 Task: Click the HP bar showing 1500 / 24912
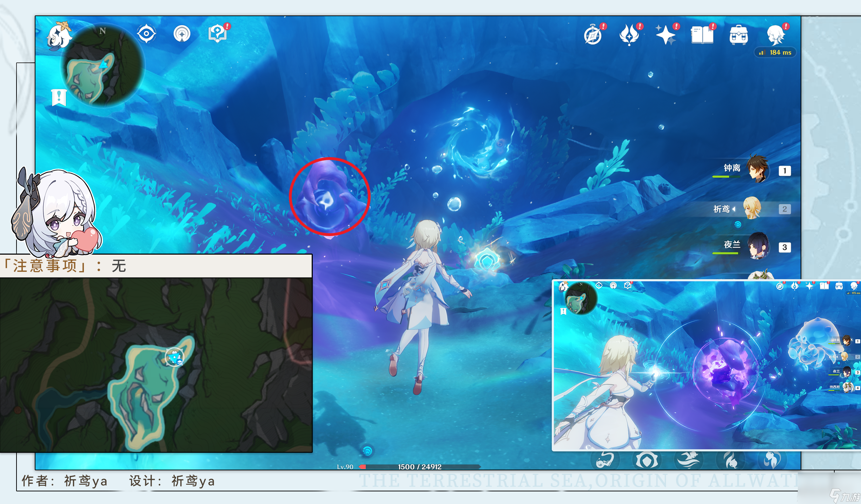click(419, 466)
